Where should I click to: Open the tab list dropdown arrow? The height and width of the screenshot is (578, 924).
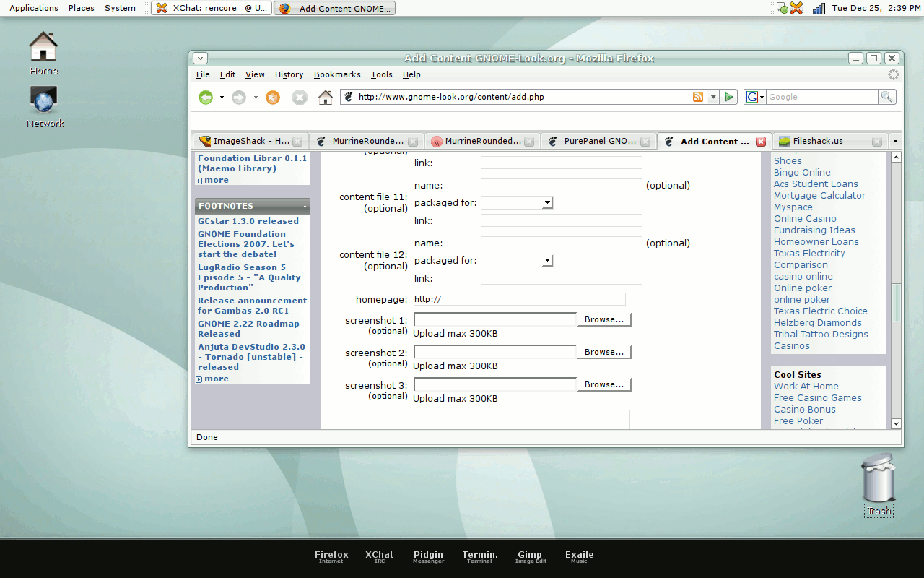pos(895,142)
